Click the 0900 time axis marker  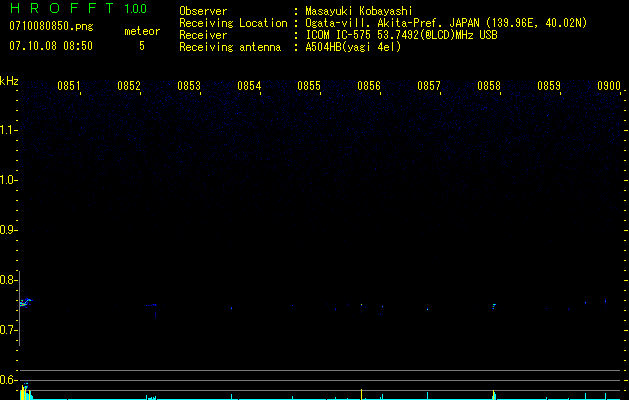(609, 86)
